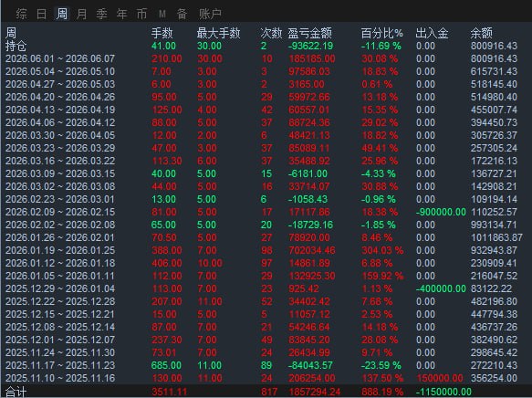Select the 周 weekly tab

(x=61, y=14)
